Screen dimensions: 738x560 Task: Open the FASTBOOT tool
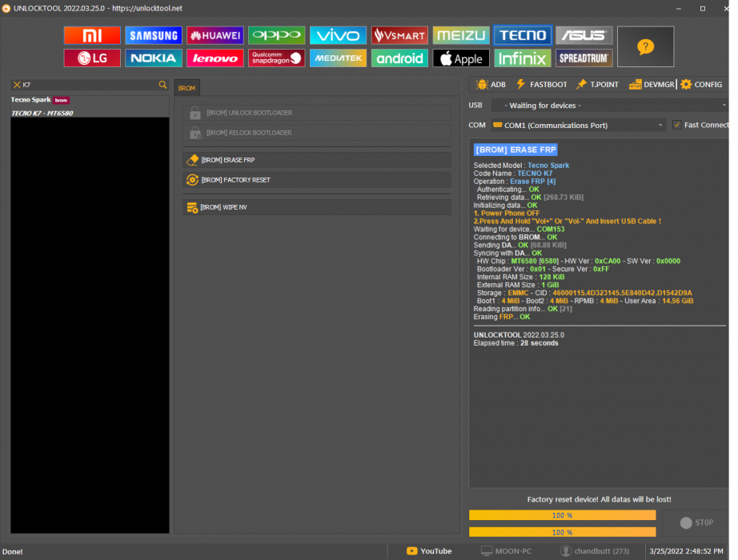click(541, 84)
